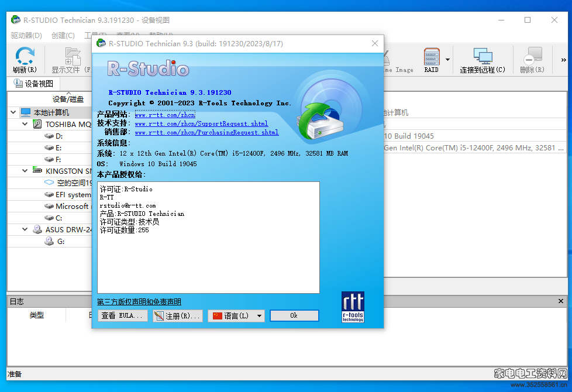Click the 连接到远程(C) toolbar icon
Image resolution: width=572 pixels, height=392 pixels.
click(483, 60)
